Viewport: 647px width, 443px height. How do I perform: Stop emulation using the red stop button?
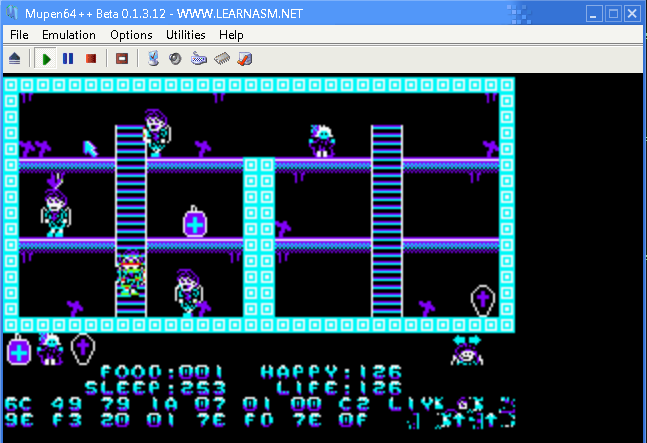[91, 59]
